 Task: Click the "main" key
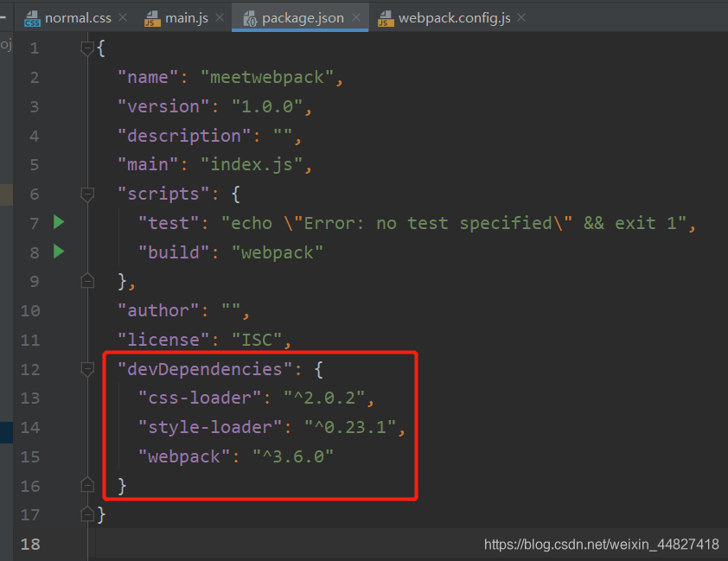tap(148, 164)
